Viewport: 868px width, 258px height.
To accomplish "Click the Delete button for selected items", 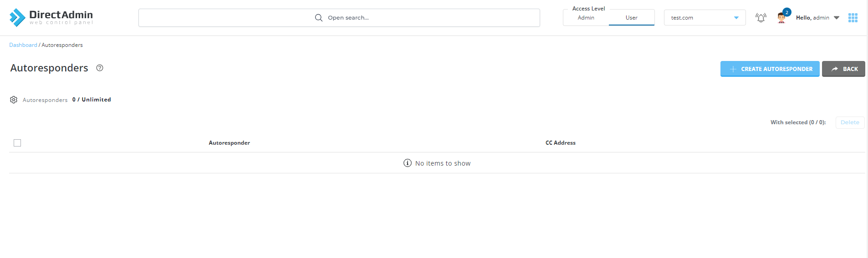I will click(850, 122).
